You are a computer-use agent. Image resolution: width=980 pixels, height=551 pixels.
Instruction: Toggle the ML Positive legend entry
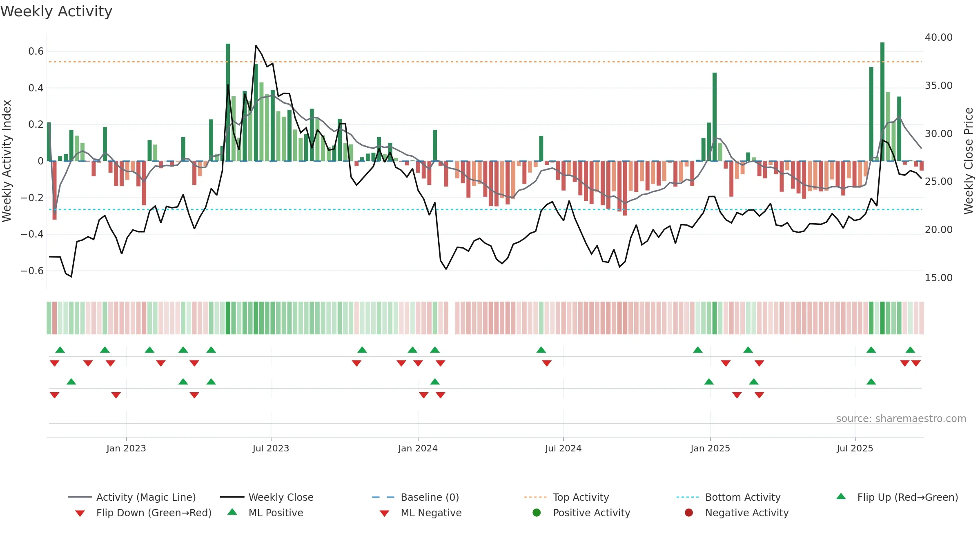coord(265,513)
